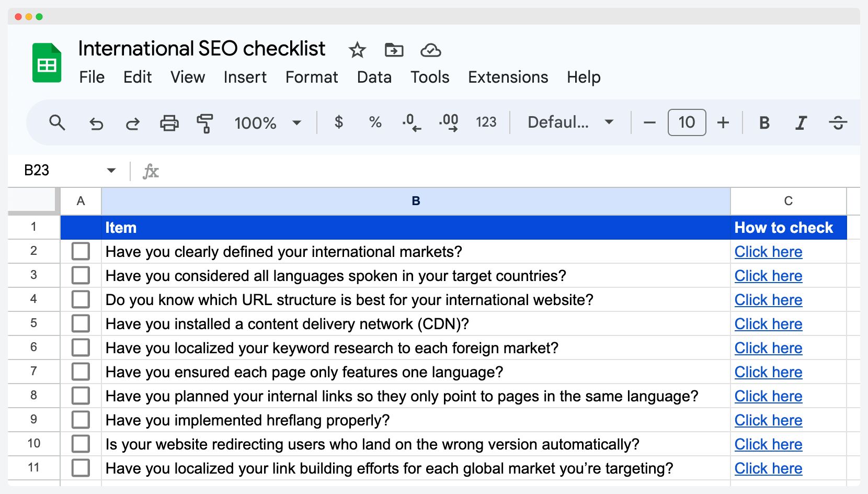Check the box beside international markets question
The image size is (868, 494).
tap(81, 251)
